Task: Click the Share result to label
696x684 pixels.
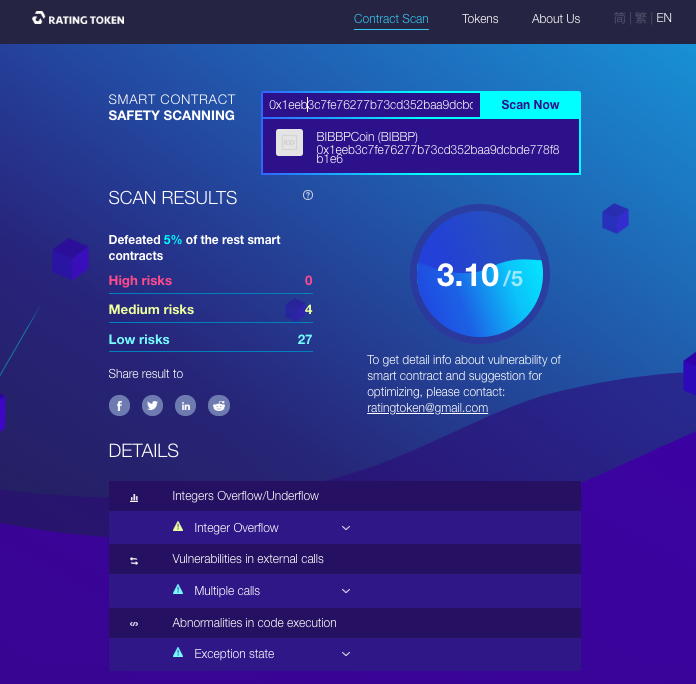Action: pos(146,374)
